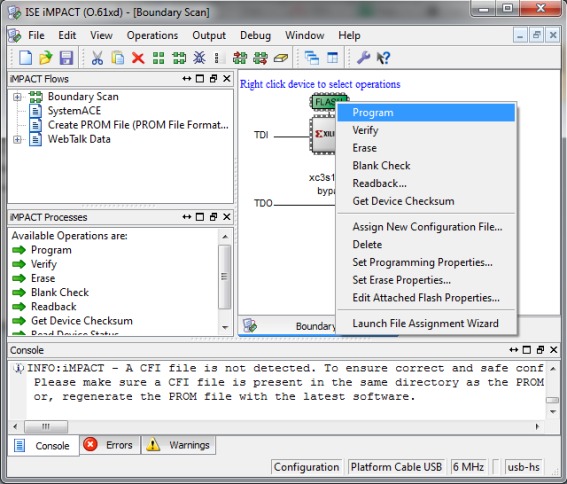Click the bug-shaped debug chain icon

(199, 58)
